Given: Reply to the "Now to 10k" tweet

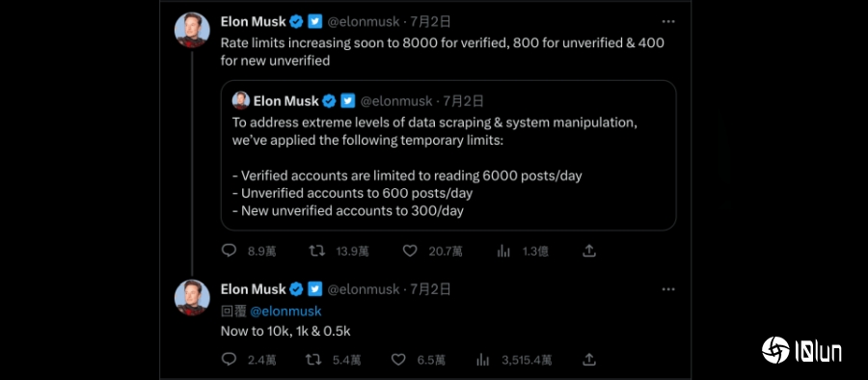Looking at the screenshot, I should point(229,360).
